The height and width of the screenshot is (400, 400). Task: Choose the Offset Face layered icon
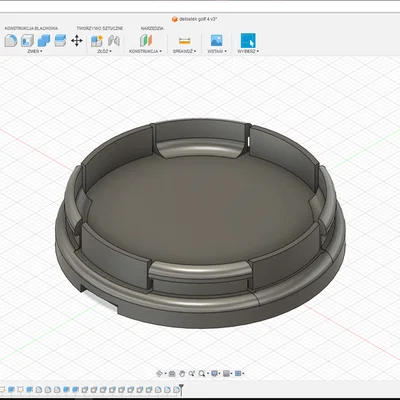tap(60, 41)
